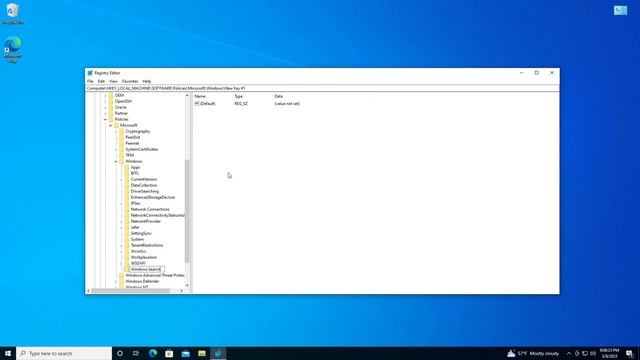The width and height of the screenshot is (640, 360).
Task: Launch Microsoft Edge from the taskbar
Action: [153, 353]
